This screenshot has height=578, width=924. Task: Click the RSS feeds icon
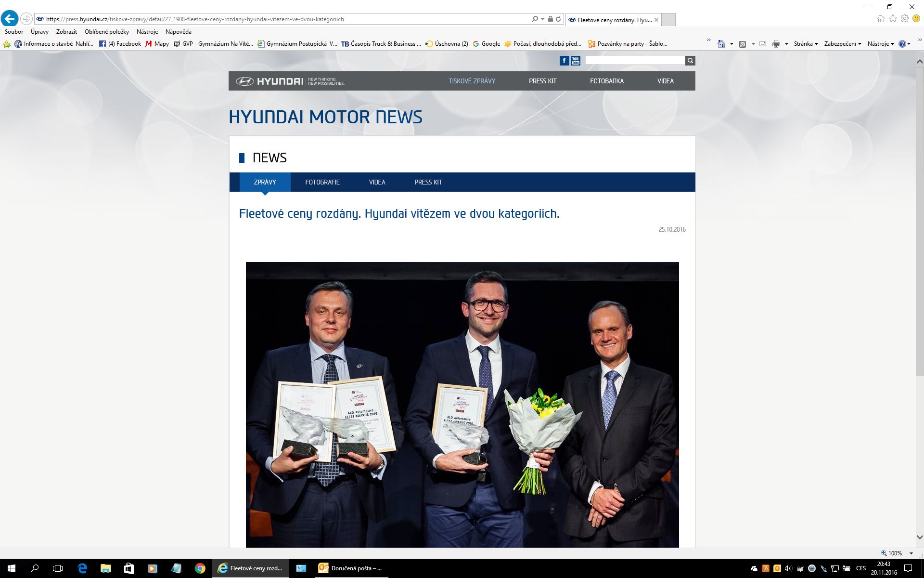pyautogui.click(x=743, y=44)
